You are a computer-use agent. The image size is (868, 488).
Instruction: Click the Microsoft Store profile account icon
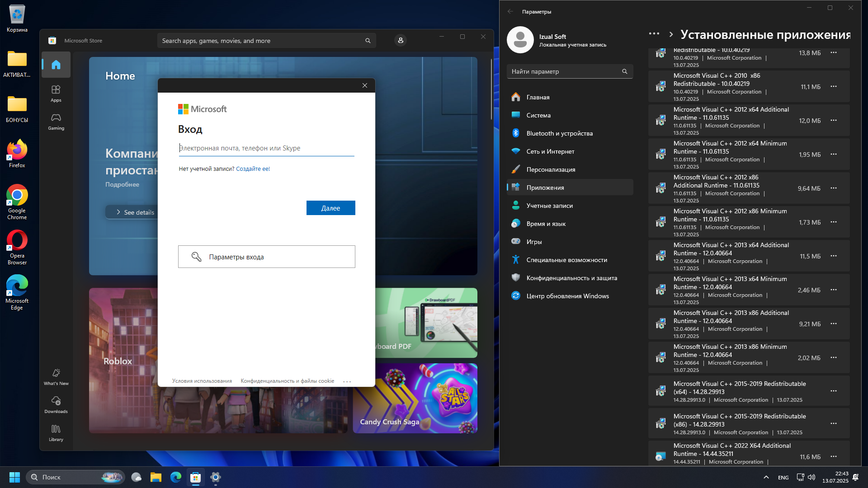[x=401, y=41]
